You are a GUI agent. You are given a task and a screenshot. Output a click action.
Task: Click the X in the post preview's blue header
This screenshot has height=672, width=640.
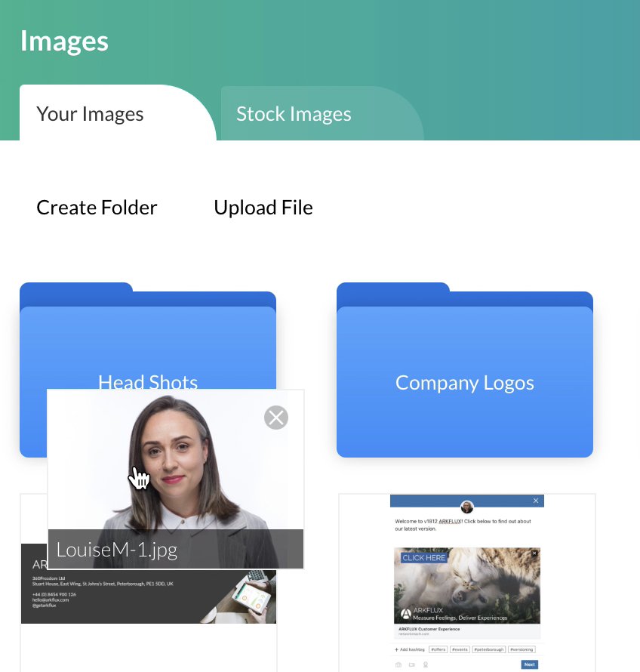click(x=536, y=501)
